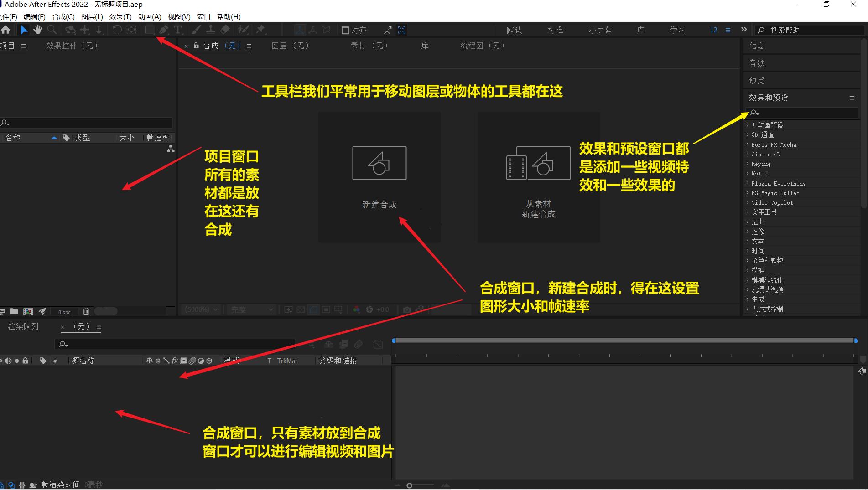Select the Rotation tool

click(117, 30)
